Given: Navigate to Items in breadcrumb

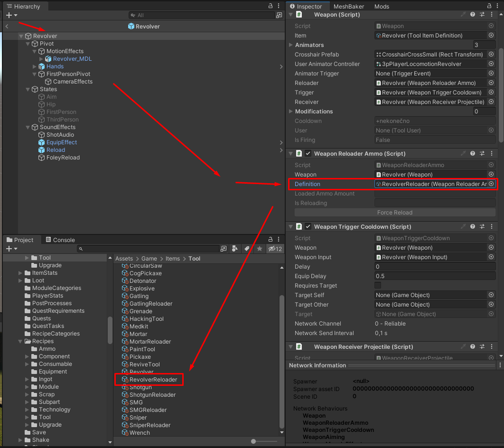Looking at the screenshot, I should (173, 258).
